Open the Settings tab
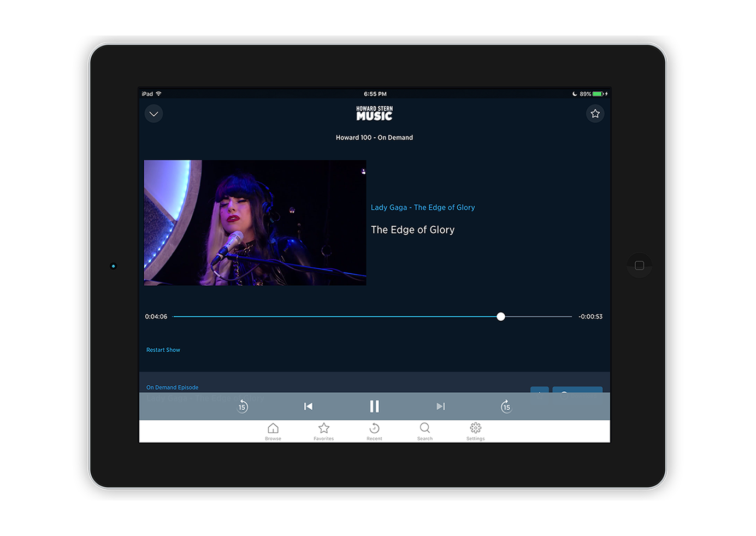This screenshot has width=756, height=536. click(x=476, y=431)
